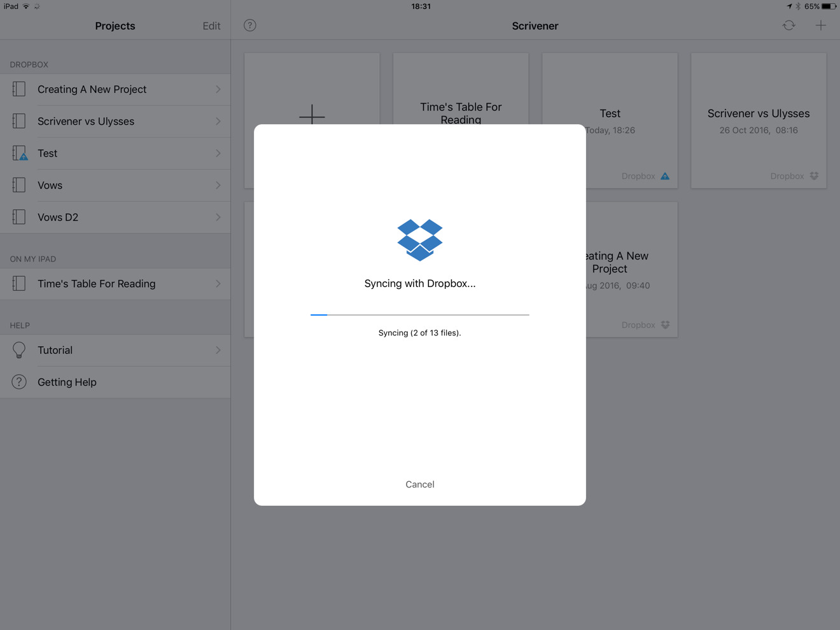This screenshot has height=630, width=840.
Task: Click 'Syncing (2 of 13 files).' text
Action: pyautogui.click(x=420, y=333)
